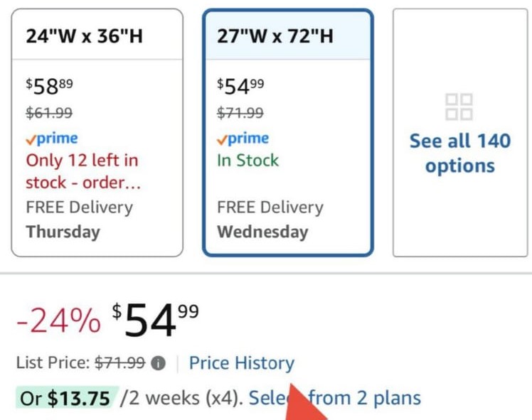The height and width of the screenshot is (420, 532).
Task: Click the prime checkmark in the first size card
Action: point(31,139)
